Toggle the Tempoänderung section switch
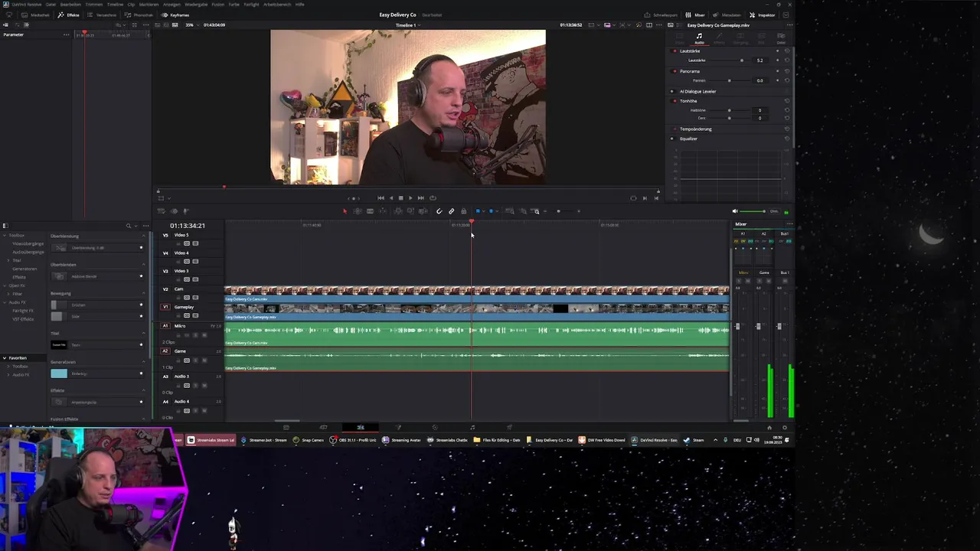The height and width of the screenshot is (551, 980). pyautogui.click(x=675, y=129)
